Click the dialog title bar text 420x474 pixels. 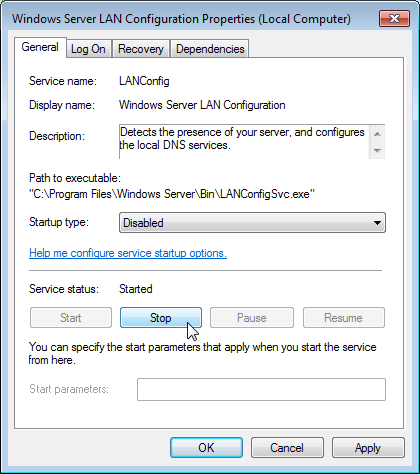coord(181,19)
